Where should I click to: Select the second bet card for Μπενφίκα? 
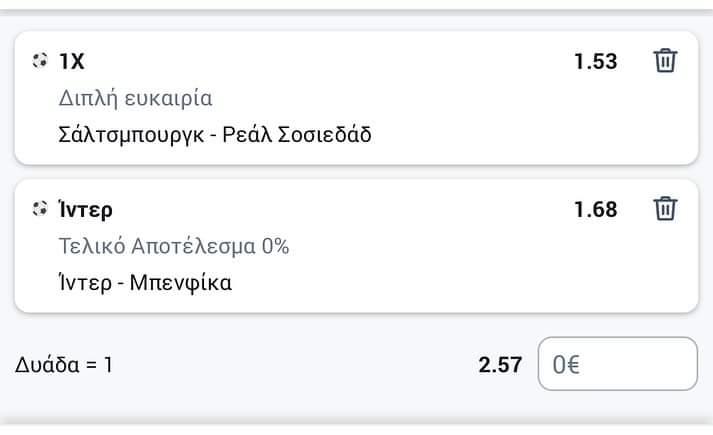(x=356, y=246)
